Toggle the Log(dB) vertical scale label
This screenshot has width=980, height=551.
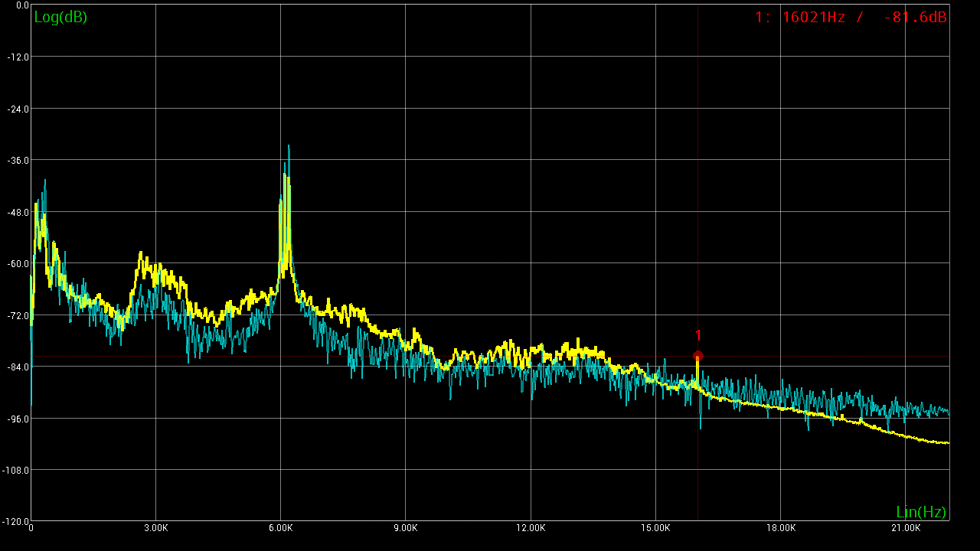pos(60,17)
